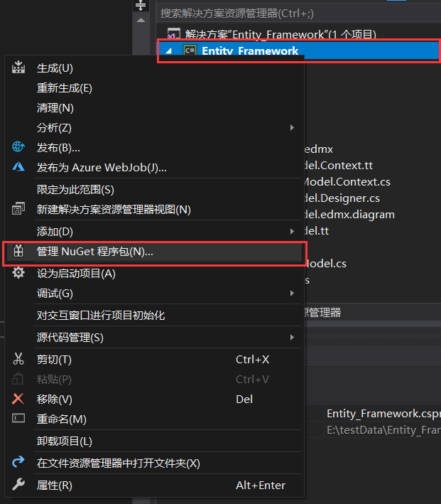The image size is (441, 504).
Task: Click the scissors Cut icon
Action: [18, 359]
